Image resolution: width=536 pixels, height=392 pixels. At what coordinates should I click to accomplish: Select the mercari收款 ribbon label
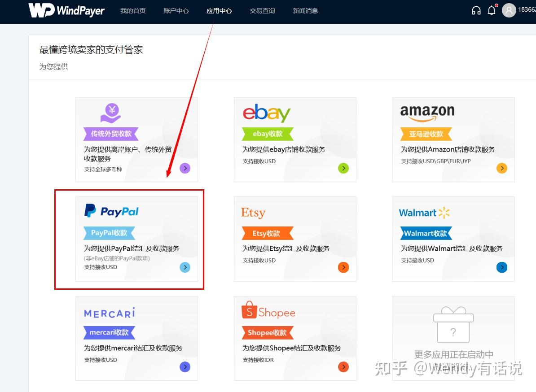[110, 333]
